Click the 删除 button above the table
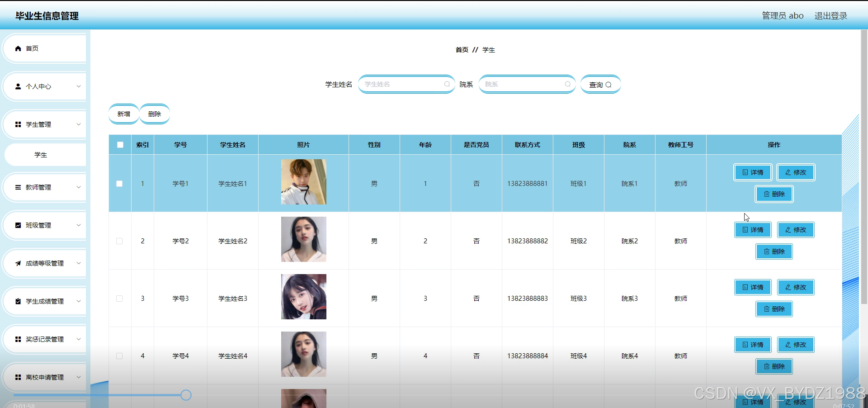 tap(155, 114)
